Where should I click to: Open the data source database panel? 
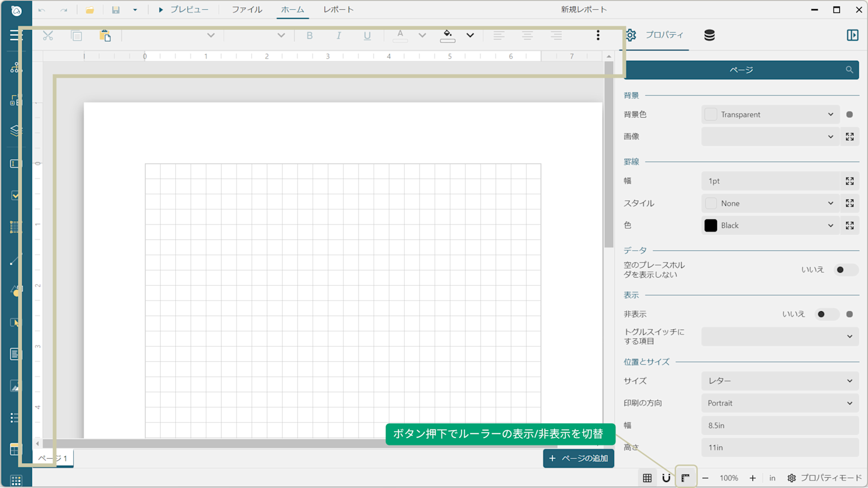pyautogui.click(x=709, y=35)
